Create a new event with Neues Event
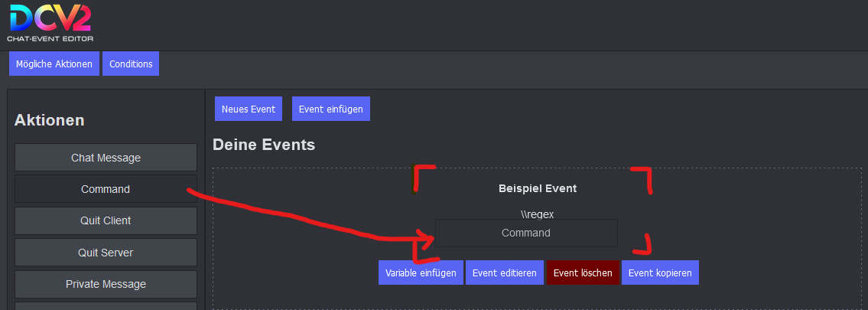Viewport: 868px width, 310px height. [249, 109]
